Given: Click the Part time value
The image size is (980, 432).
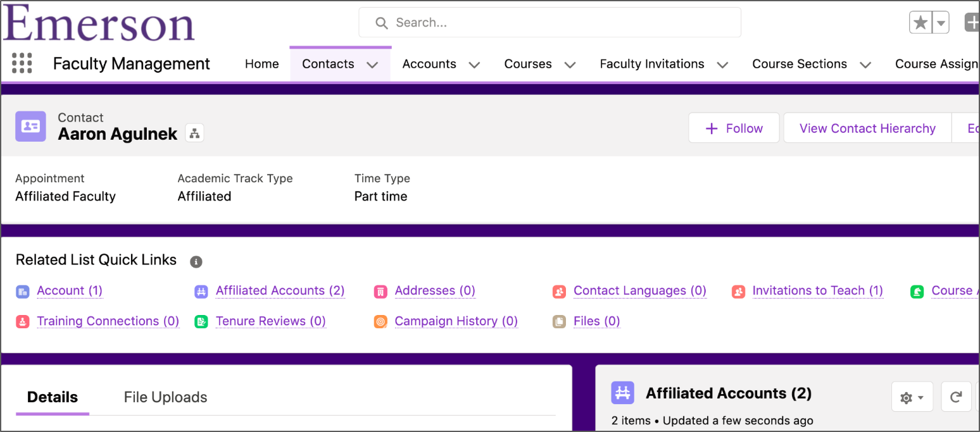Looking at the screenshot, I should click(x=380, y=196).
